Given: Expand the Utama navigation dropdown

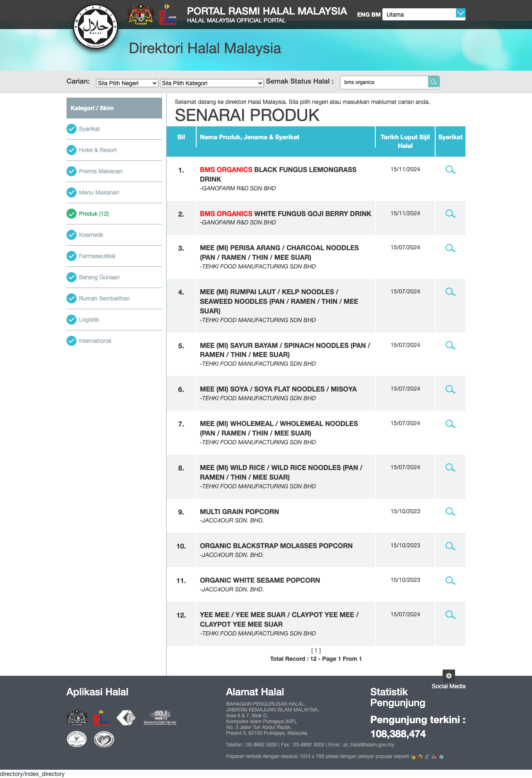Looking at the screenshot, I should coord(424,15).
